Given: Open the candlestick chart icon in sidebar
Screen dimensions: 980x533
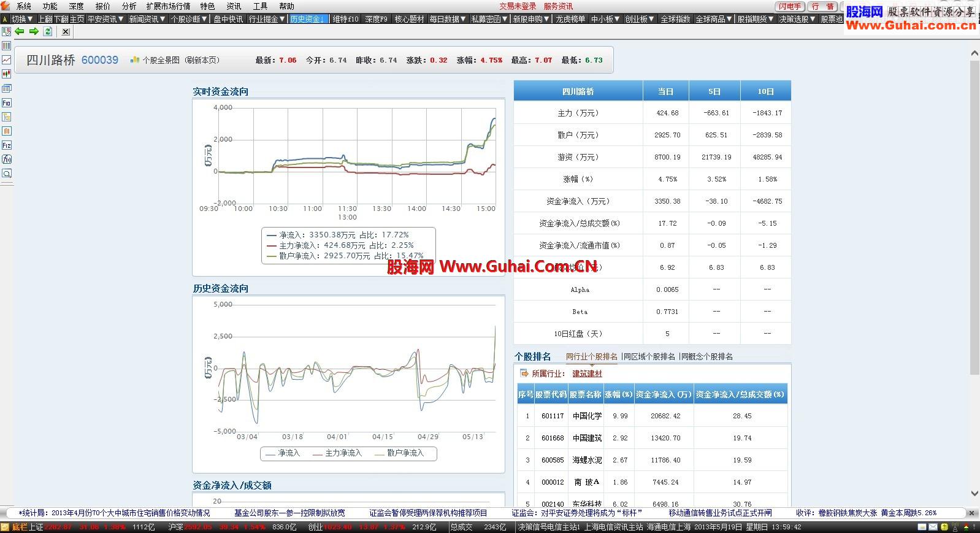Looking at the screenshot, I should click(6, 74).
